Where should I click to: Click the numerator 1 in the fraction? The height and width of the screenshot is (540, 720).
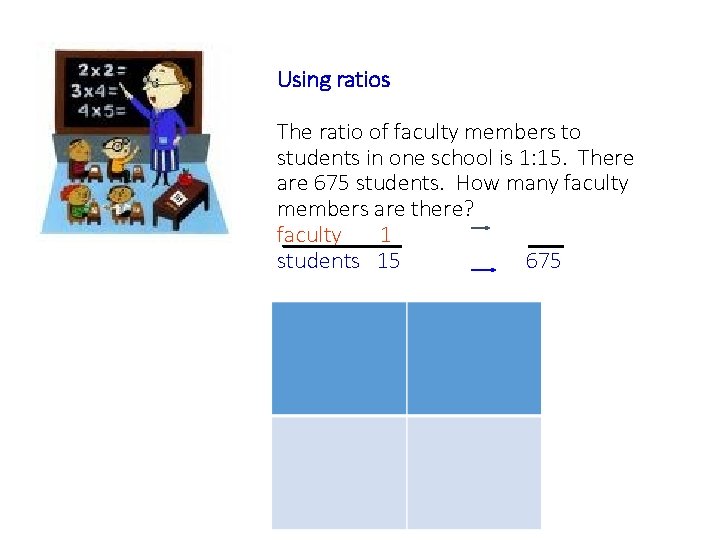tap(386, 235)
